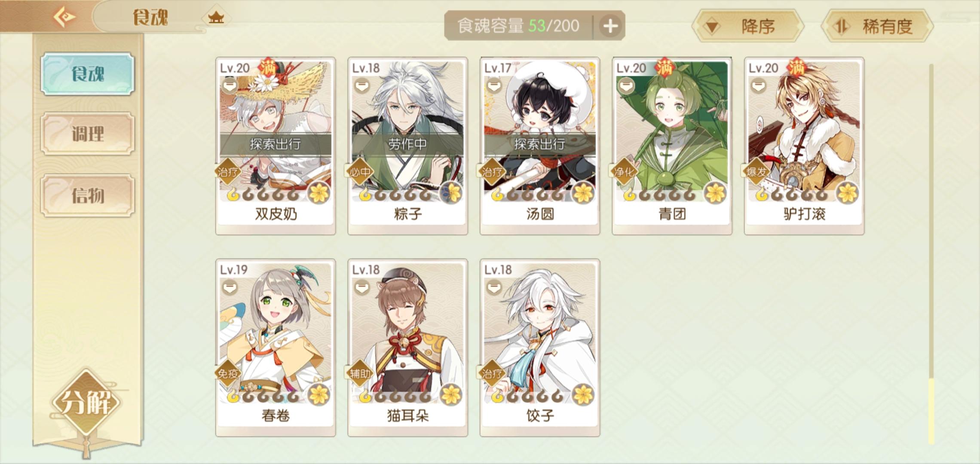Click the flower badge on 双皮奶 card
This screenshot has width=980, height=464.
319,193
